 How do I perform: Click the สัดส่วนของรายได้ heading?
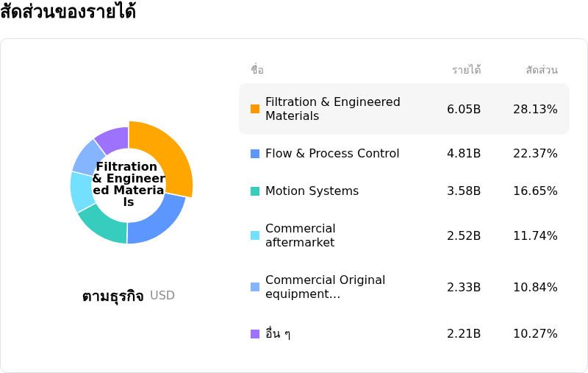(68, 11)
